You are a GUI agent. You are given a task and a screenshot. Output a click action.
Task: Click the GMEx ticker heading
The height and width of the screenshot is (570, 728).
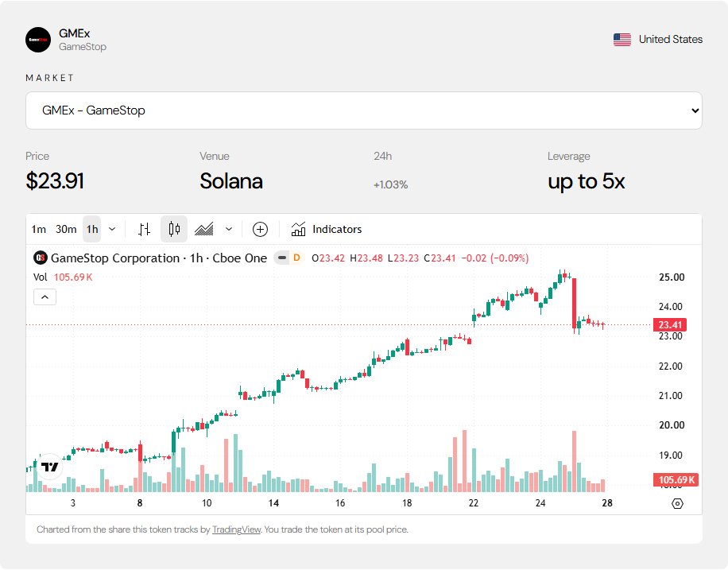74,33
